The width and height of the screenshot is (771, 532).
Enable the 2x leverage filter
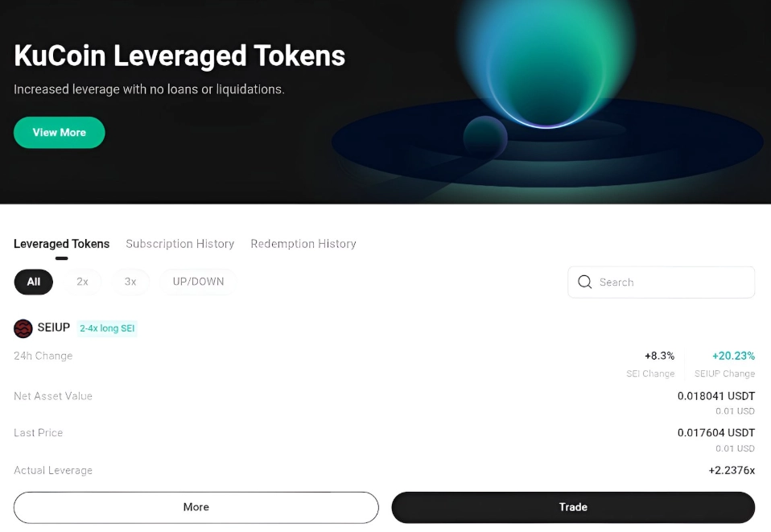pos(82,282)
